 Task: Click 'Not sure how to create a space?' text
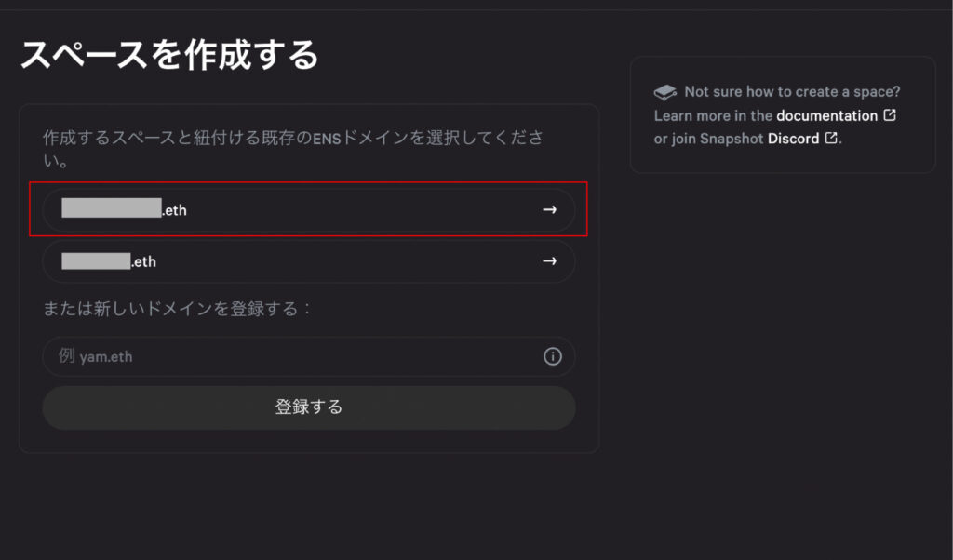[792, 92]
